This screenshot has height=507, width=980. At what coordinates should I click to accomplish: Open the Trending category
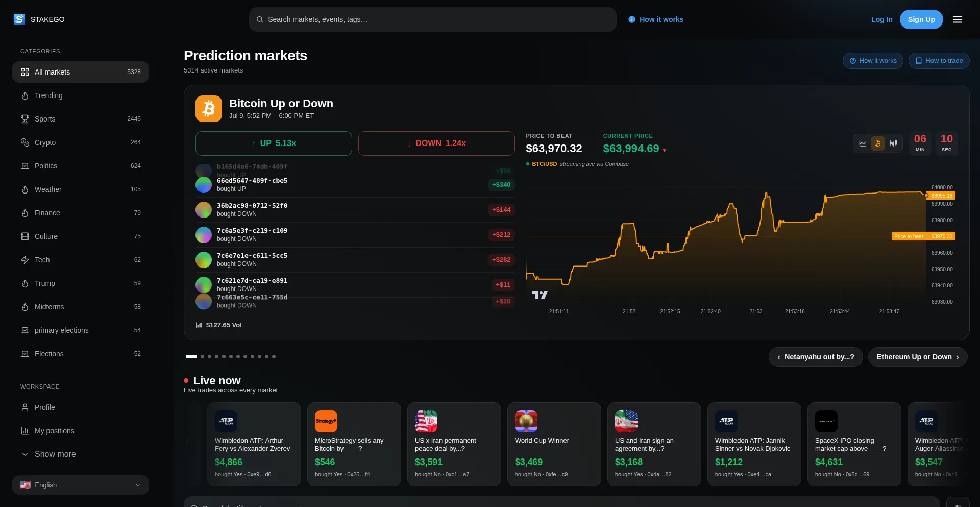click(81, 95)
